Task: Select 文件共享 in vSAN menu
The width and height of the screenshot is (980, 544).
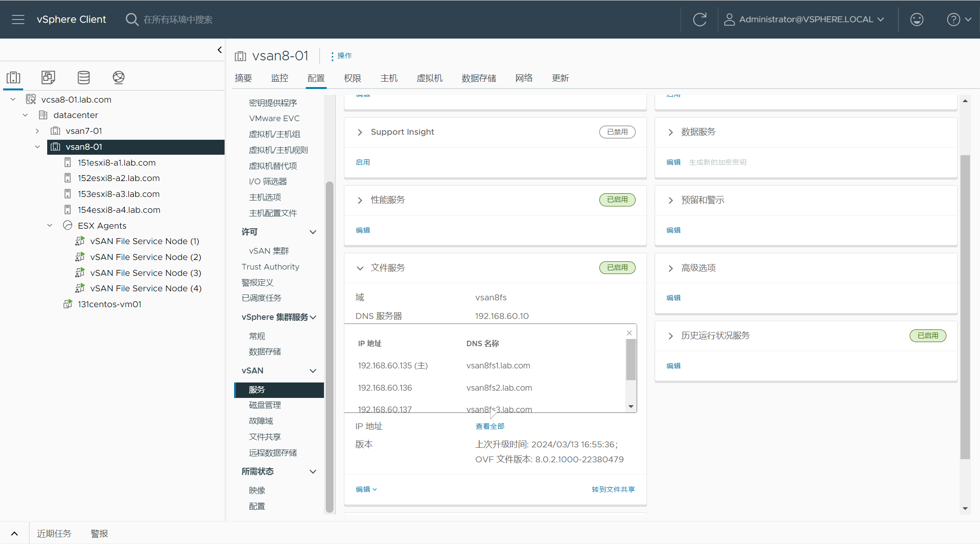Action: coord(265,437)
